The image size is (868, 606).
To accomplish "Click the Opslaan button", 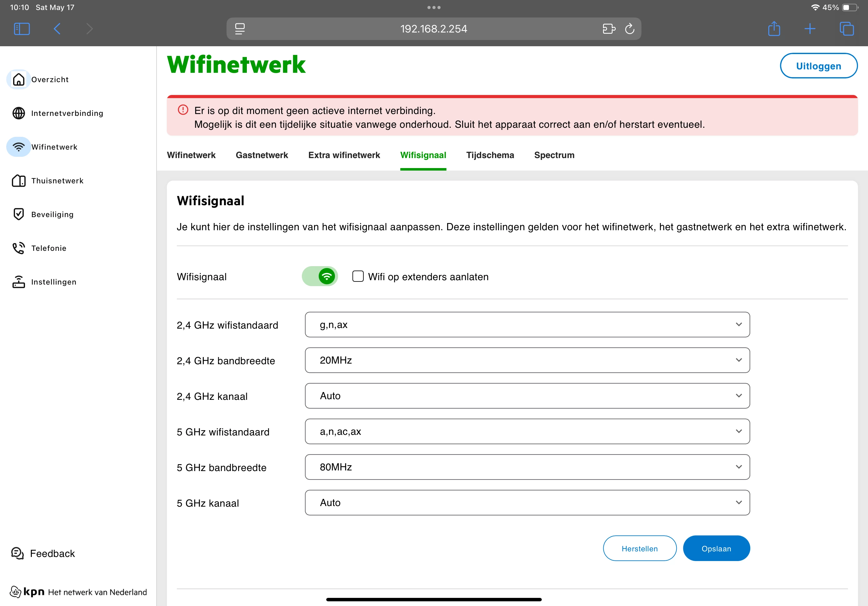I will 716,549.
